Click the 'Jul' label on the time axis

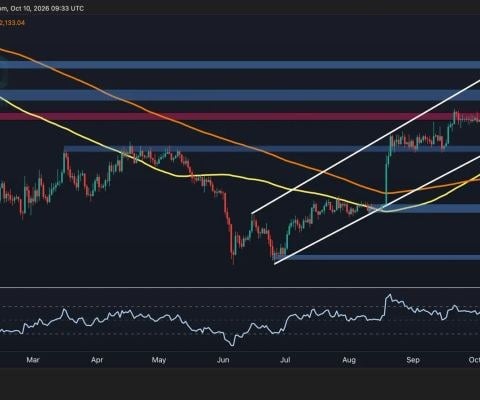285,360
